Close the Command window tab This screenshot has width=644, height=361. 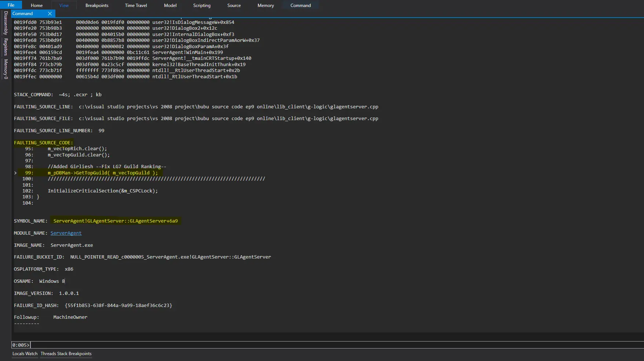tap(50, 14)
